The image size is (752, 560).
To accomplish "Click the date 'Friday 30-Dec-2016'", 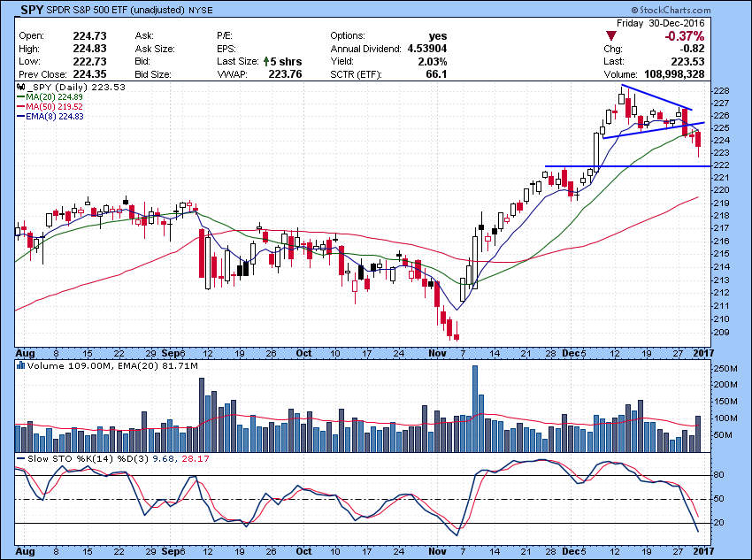I will click(x=660, y=23).
